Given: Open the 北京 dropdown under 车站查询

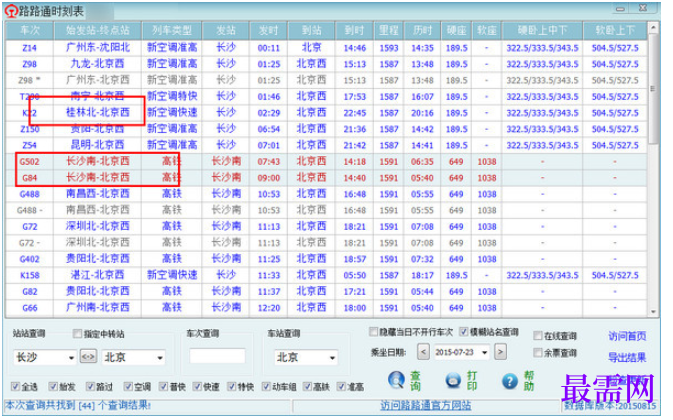Looking at the screenshot, I should click(332, 357).
